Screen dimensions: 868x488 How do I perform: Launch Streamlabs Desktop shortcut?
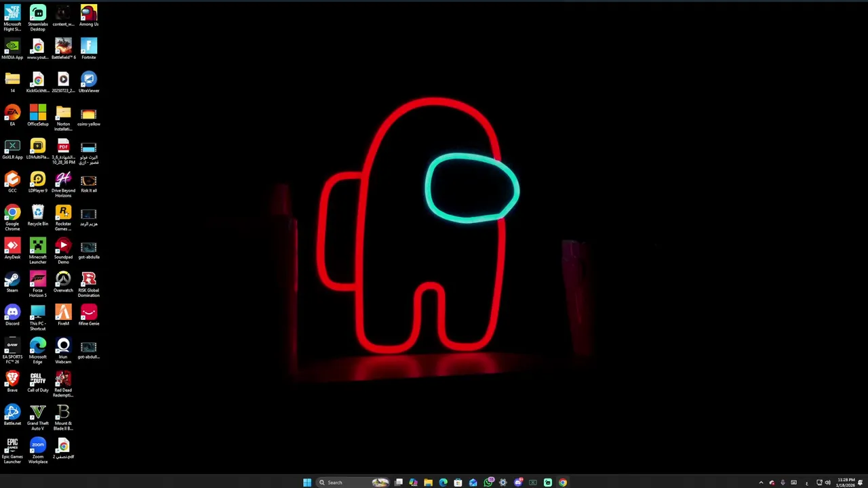pos(38,18)
